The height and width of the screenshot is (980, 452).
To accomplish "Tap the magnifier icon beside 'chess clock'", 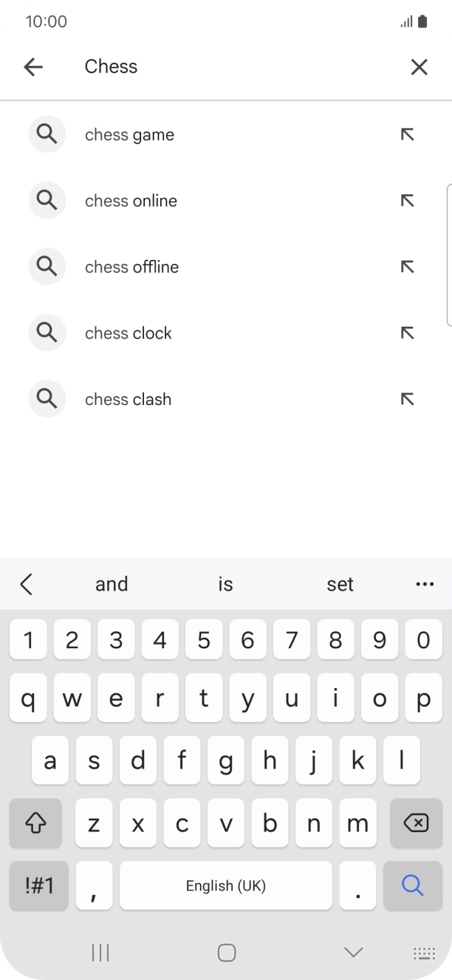I will [47, 333].
